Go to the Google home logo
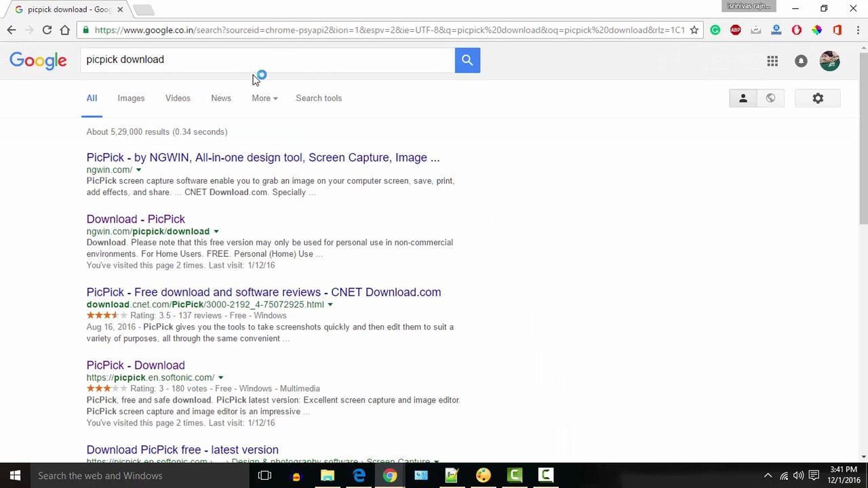The height and width of the screenshot is (488, 868). coord(38,60)
